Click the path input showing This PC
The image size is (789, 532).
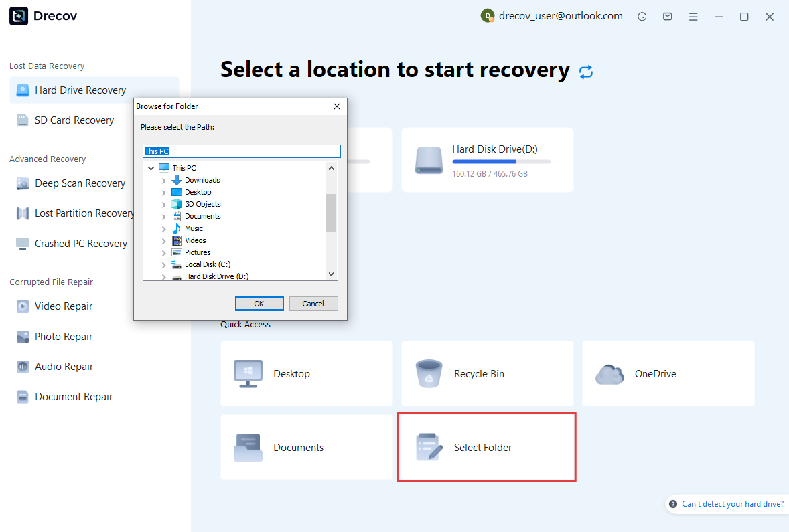[x=241, y=151]
